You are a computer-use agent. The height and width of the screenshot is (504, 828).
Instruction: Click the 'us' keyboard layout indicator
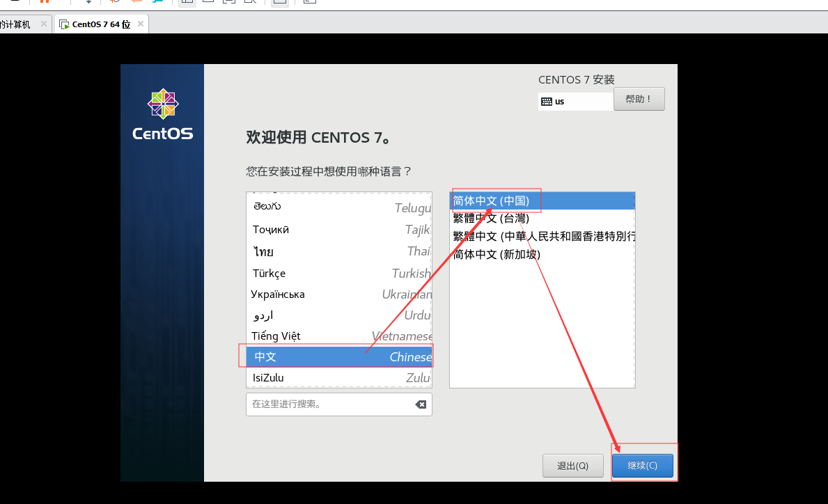pyautogui.click(x=576, y=102)
